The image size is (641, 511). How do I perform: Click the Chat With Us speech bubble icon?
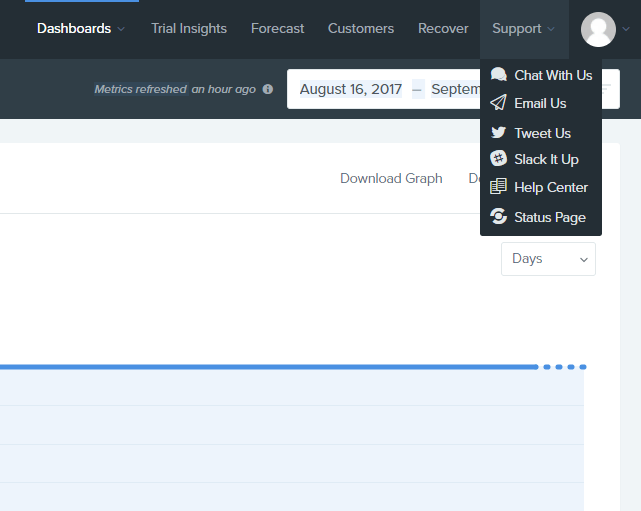click(x=498, y=75)
